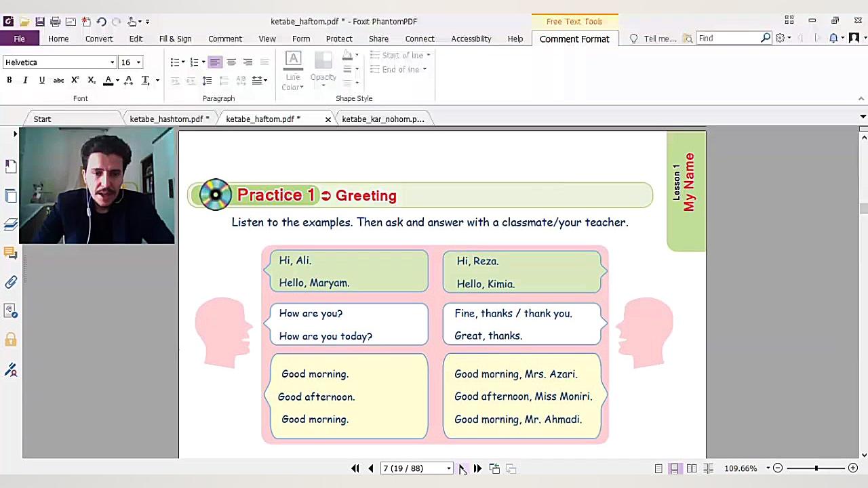Open the Attachments paperclip panel
Screen dimensions: 868x488
point(11,282)
